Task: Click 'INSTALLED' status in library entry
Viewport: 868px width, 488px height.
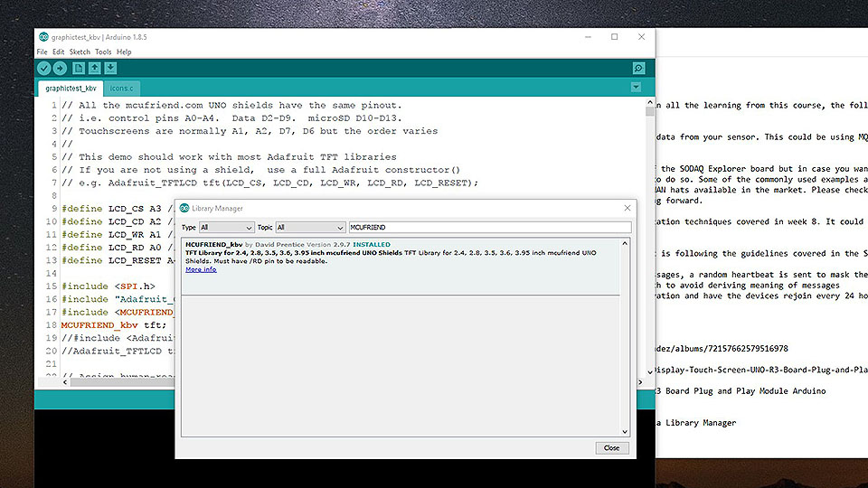Action: point(372,244)
